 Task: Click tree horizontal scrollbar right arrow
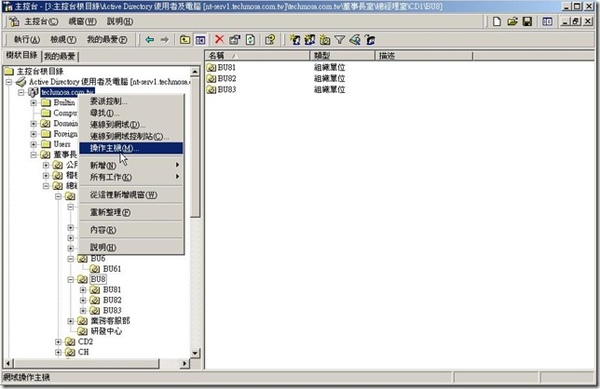185,363
